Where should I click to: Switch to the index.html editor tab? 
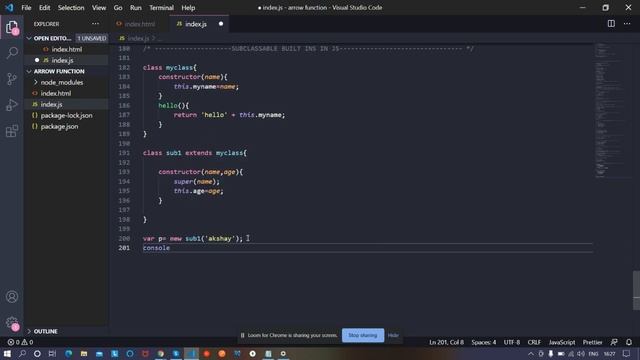(x=139, y=24)
